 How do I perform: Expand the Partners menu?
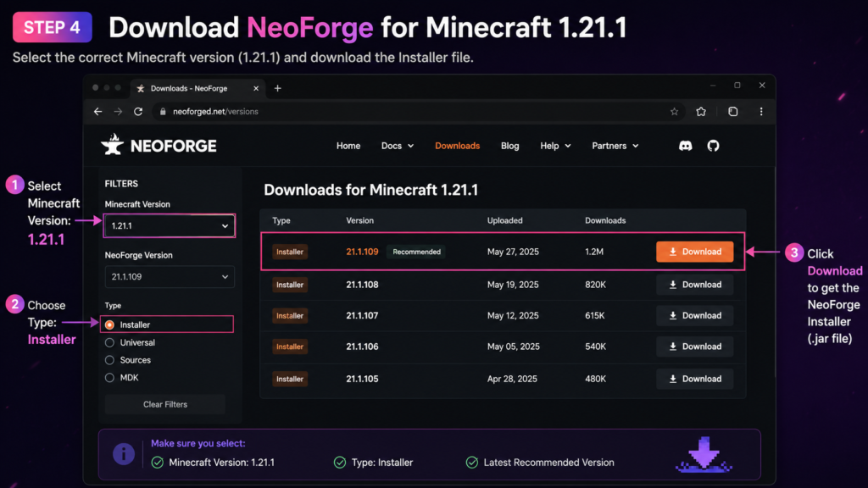(615, 146)
